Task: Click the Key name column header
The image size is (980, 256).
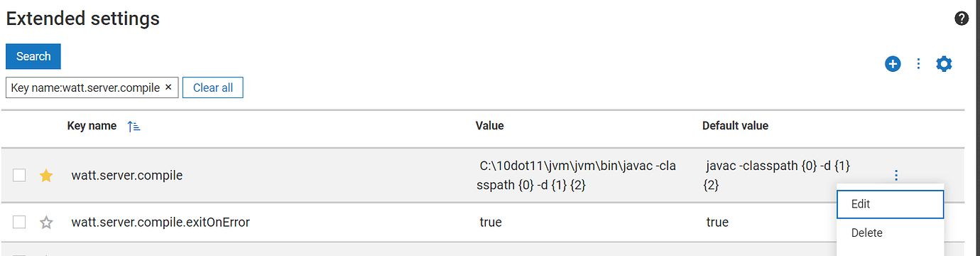Action: 92,126
